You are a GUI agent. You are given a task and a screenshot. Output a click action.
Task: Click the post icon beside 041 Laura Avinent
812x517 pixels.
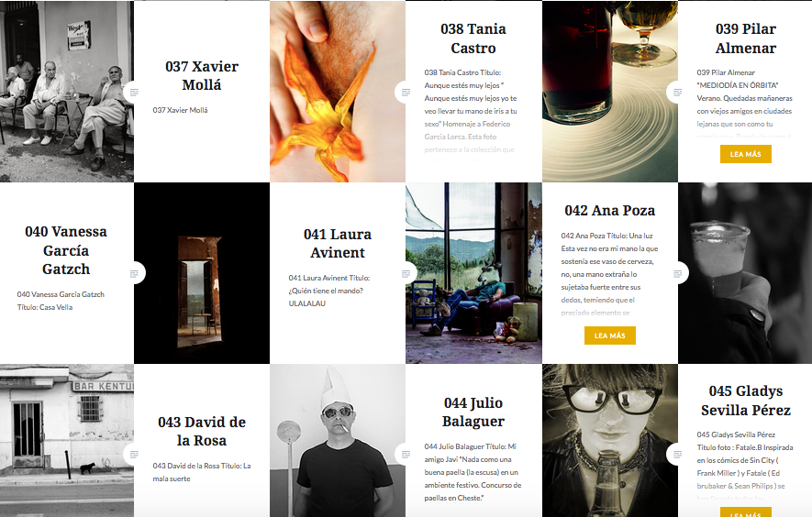click(x=406, y=273)
